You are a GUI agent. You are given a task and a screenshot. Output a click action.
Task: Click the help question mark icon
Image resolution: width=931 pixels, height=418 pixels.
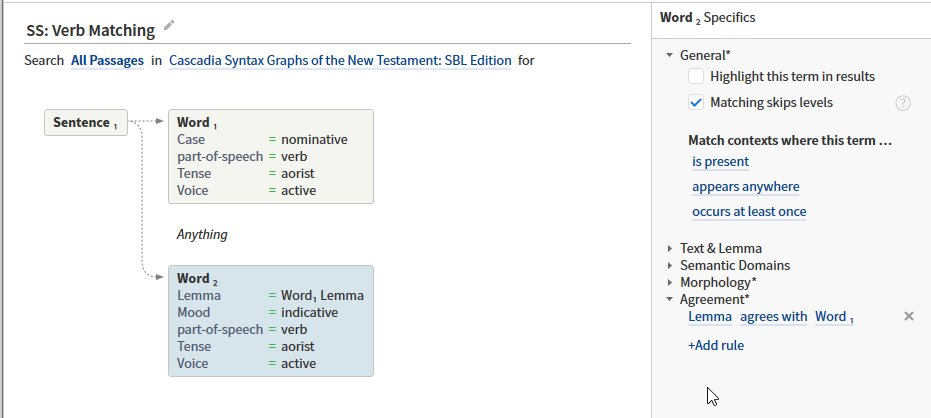point(902,103)
